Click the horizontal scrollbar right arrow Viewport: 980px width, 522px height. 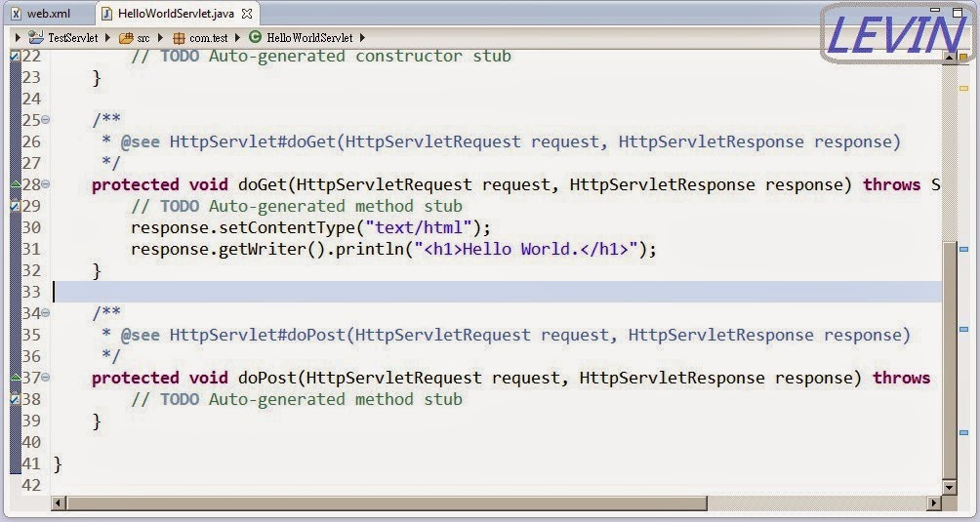[x=934, y=502]
